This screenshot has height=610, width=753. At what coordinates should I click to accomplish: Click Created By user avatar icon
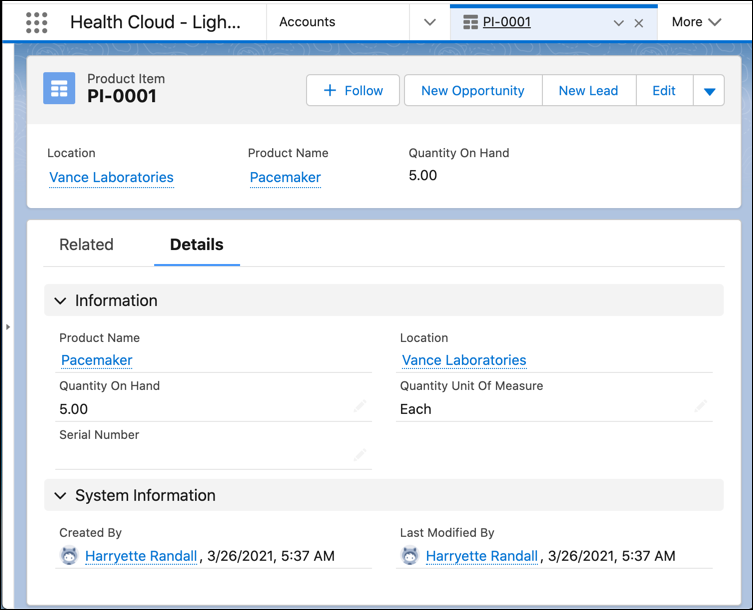(x=69, y=556)
